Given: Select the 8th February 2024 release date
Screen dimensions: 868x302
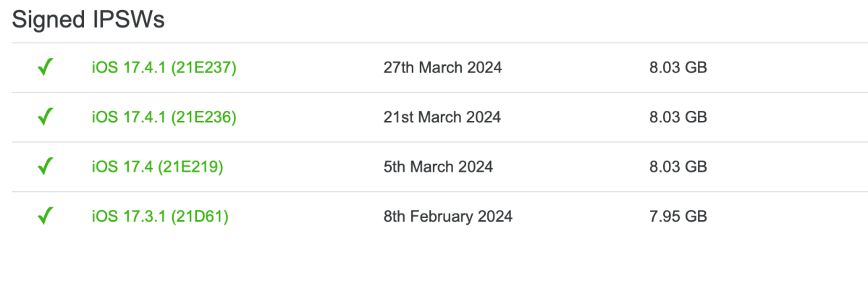Looking at the screenshot, I should point(448,216).
